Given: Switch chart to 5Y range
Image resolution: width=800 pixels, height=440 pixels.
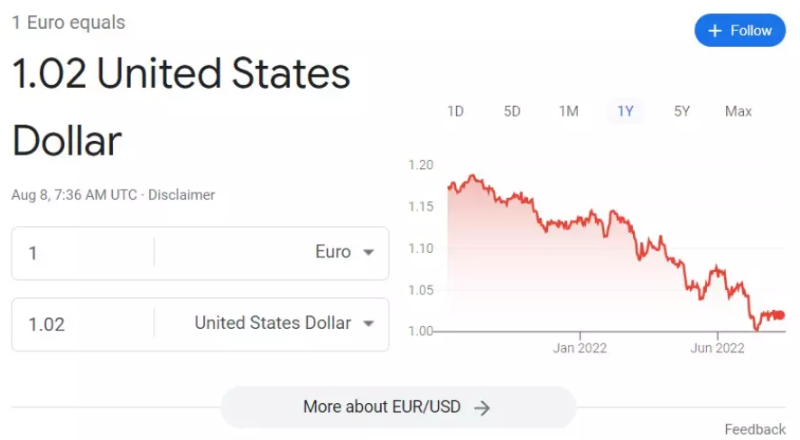Looking at the screenshot, I should click(x=682, y=111).
